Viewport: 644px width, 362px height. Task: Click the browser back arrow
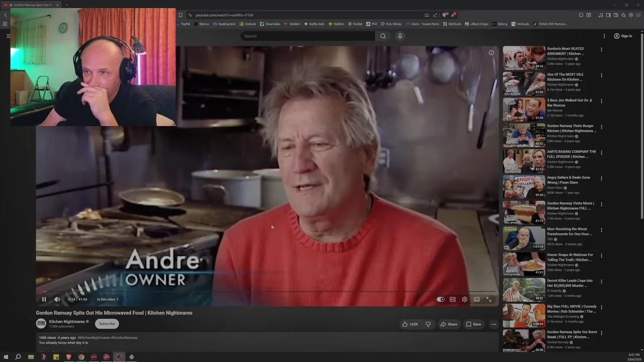[x=5, y=15]
